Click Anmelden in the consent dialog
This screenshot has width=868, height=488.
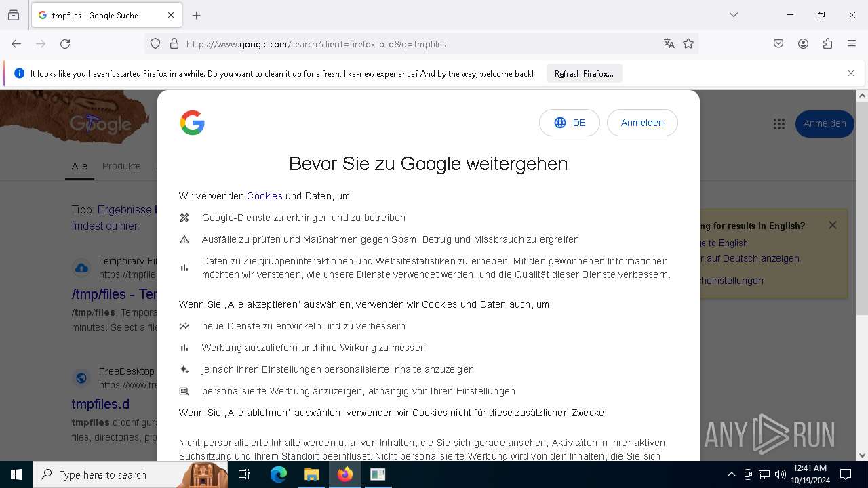coord(642,123)
